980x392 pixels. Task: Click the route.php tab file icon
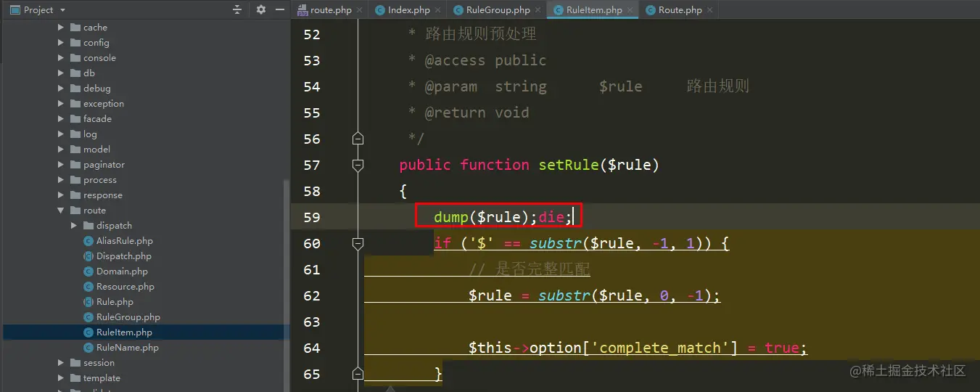(302, 10)
